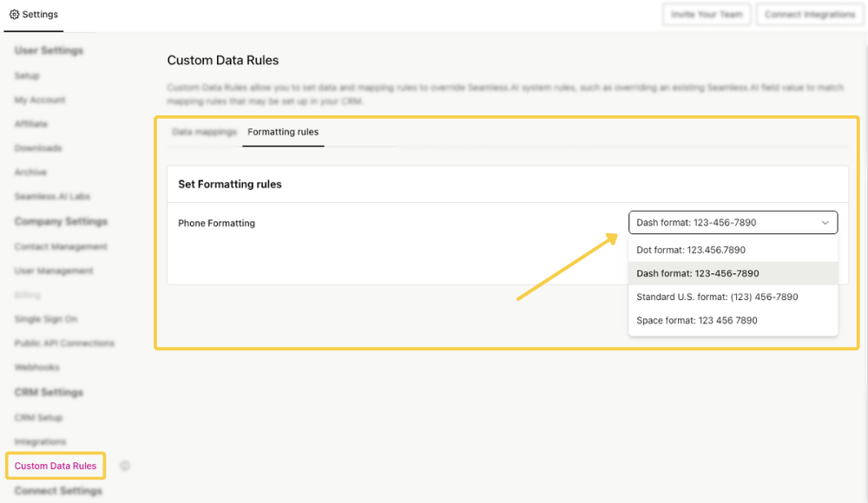
Task: Open My Account settings
Action: [40, 100]
